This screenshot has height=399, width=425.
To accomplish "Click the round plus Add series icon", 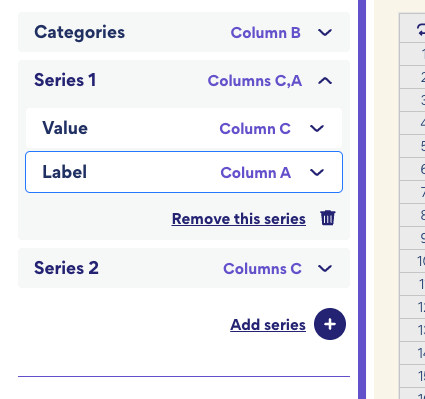I will coord(330,324).
